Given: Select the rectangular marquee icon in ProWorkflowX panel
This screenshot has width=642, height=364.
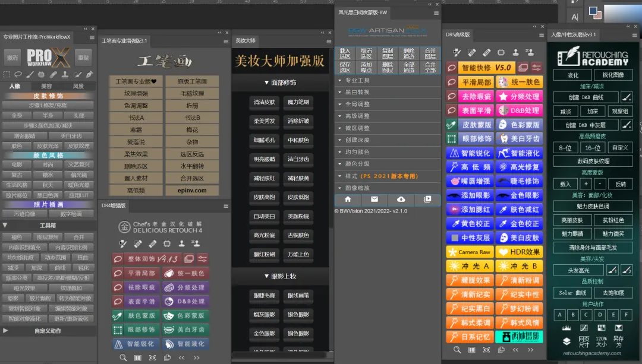Looking at the screenshot, I should tap(7, 74).
